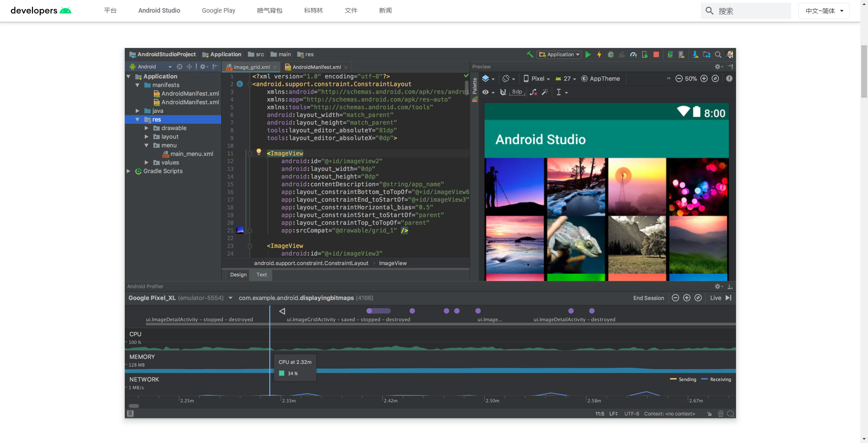Open the Android Profiler gauge icon
Viewport: 868px width, 443px height.
click(x=633, y=54)
